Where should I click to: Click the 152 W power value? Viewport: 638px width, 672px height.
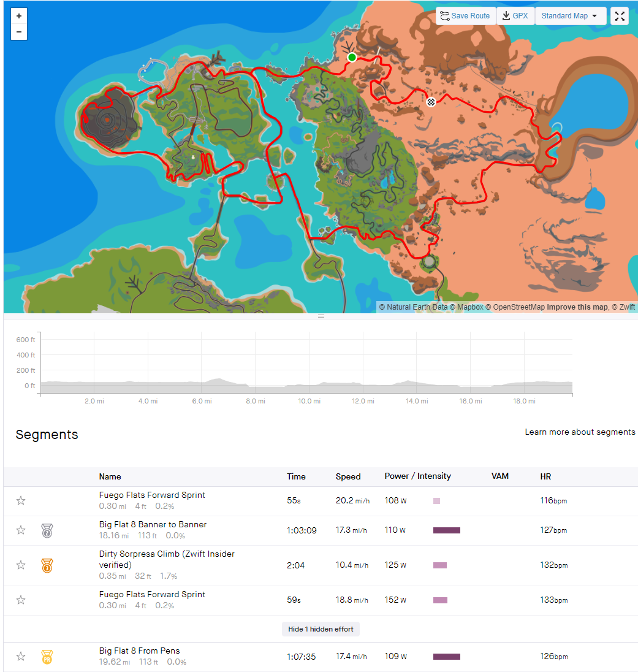[395, 600]
